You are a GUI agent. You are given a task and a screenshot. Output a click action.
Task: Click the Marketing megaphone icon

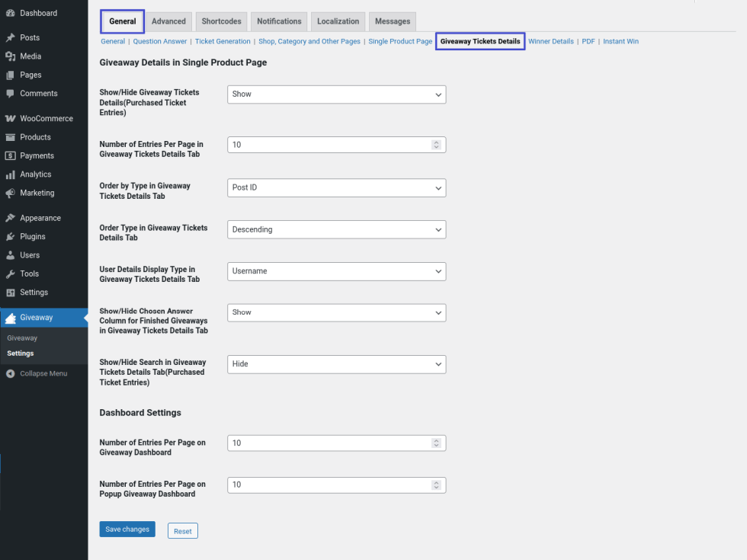click(10, 193)
